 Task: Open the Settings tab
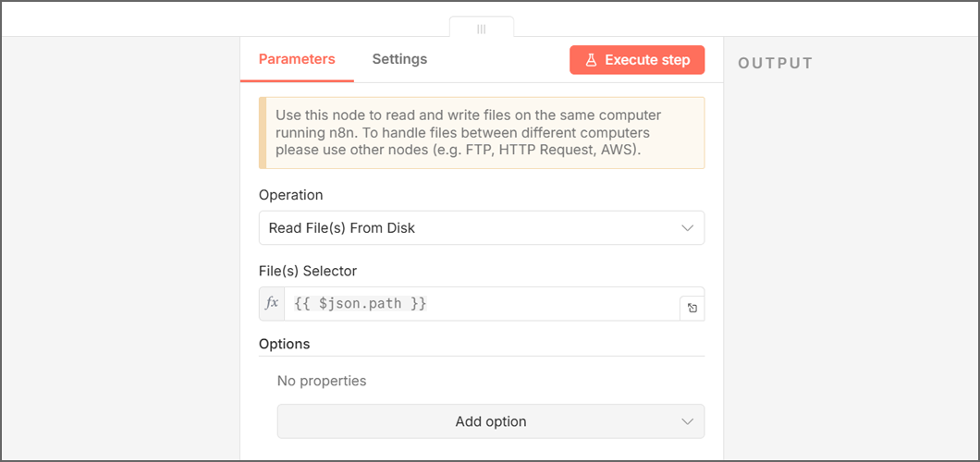[x=399, y=59]
